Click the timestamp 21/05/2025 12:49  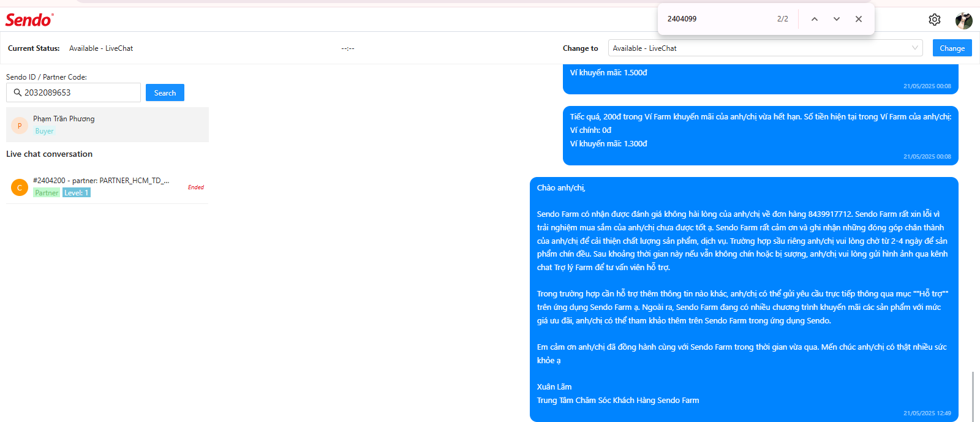point(927,413)
